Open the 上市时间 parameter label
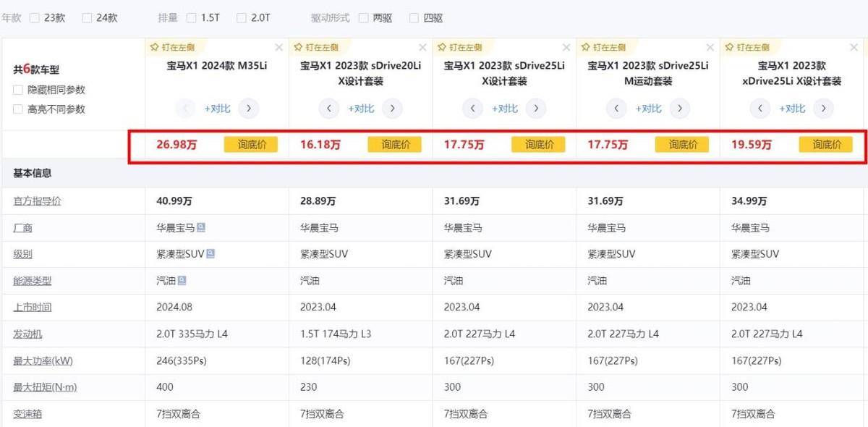 click(33, 307)
